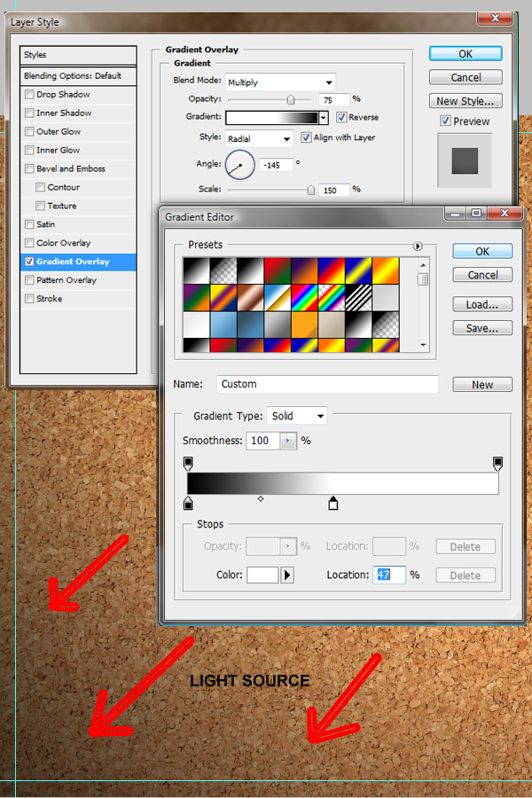Pick the solid orange gradient preset
The height and width of the screenshot is (798, 532).
(x=305, y=325)
